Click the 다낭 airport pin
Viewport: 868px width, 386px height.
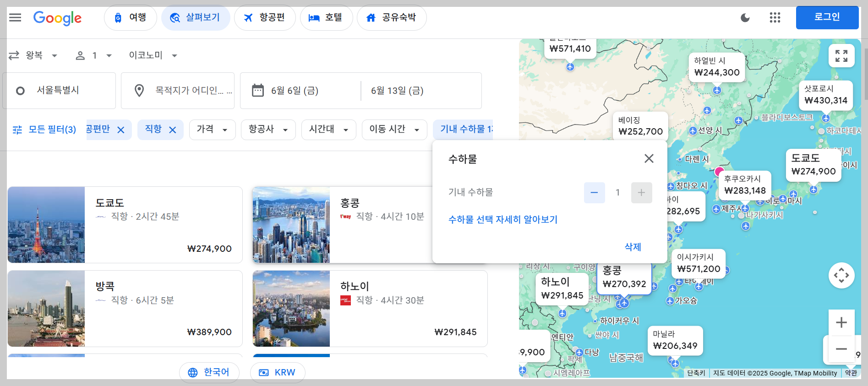click(x=579, y=353)
